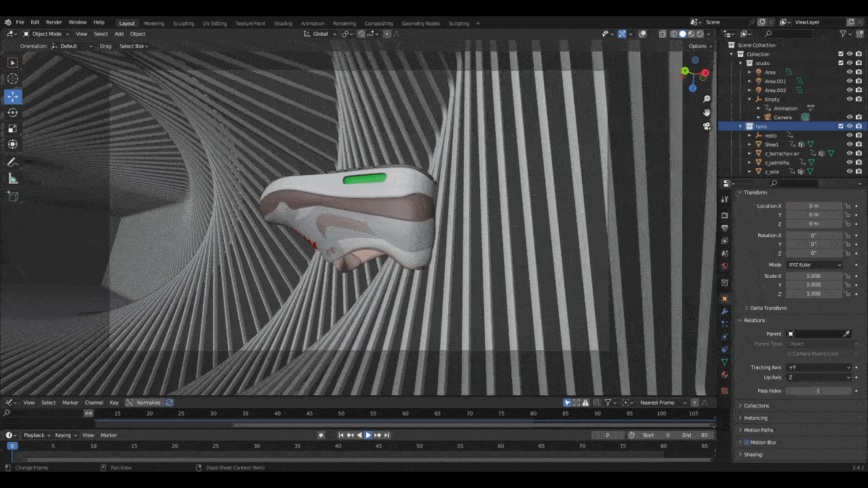Hide the Camera object in viewport

click(x=849, y=117)
